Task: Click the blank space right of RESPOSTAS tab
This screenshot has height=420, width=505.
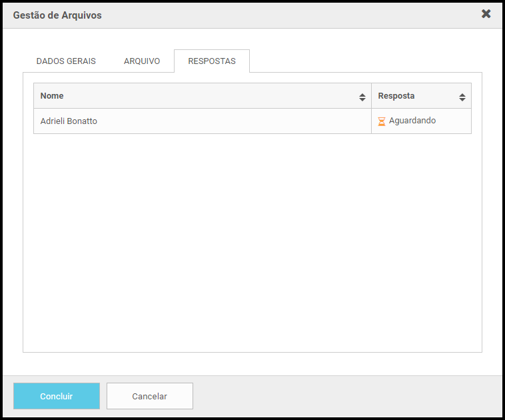Action: [x=366, y=61]
